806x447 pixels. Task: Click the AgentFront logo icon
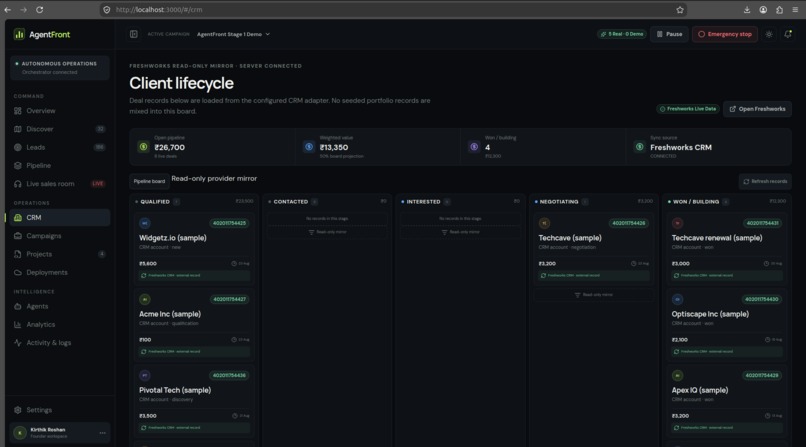tap(19, 34)
